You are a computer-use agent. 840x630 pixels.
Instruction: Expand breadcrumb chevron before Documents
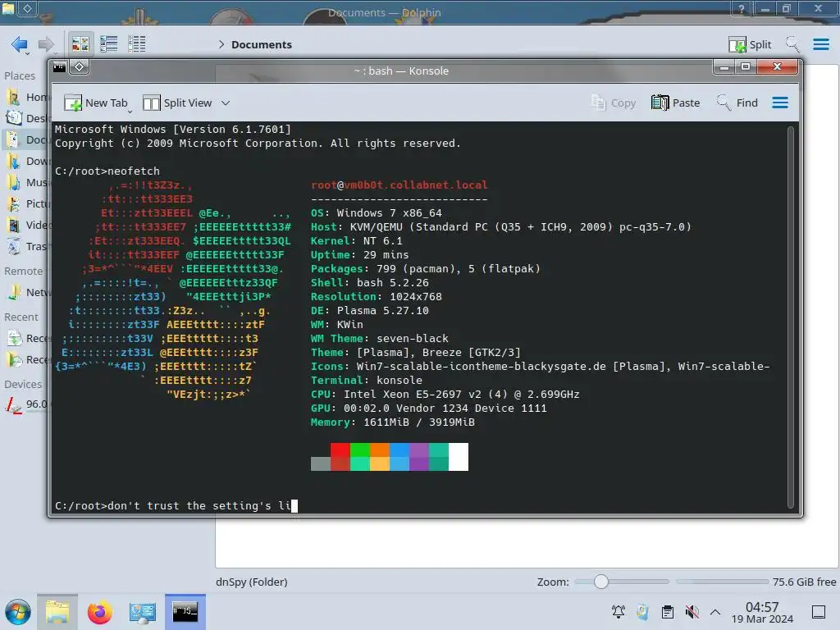click(221, 44)
